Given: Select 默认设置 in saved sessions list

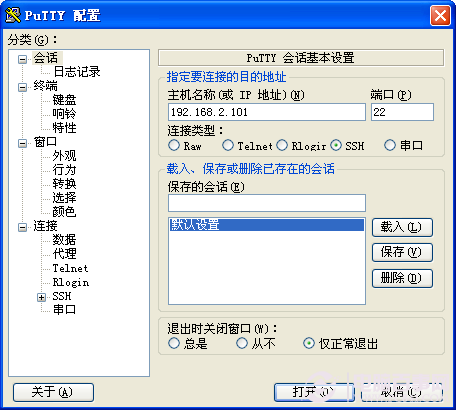Looking at the screenshot, I should click(x=266, y=225).
